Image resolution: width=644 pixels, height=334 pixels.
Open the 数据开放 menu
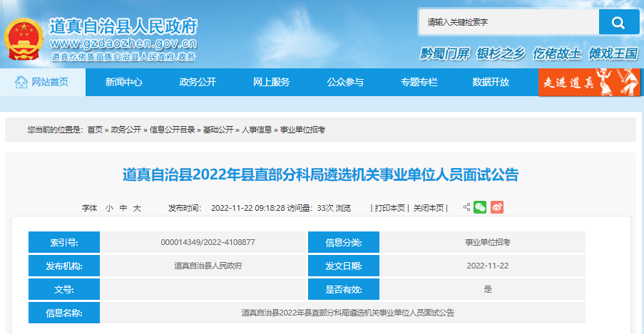click(491, 82)
